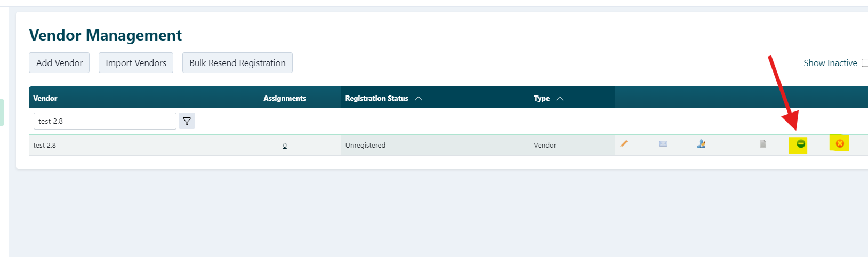Click the pencil edit icon for test 2.8
868x257 pixels.
click(x=624, y=144)
